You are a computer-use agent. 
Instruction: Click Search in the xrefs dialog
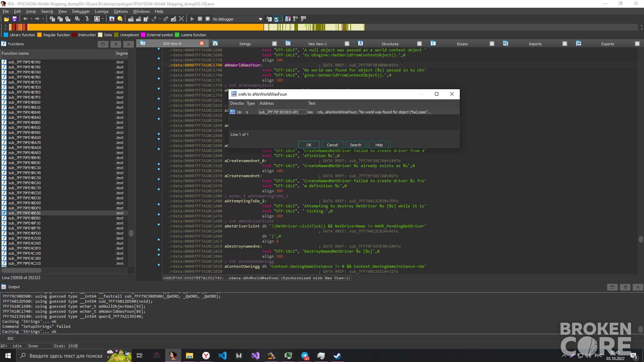pos(355,145)
